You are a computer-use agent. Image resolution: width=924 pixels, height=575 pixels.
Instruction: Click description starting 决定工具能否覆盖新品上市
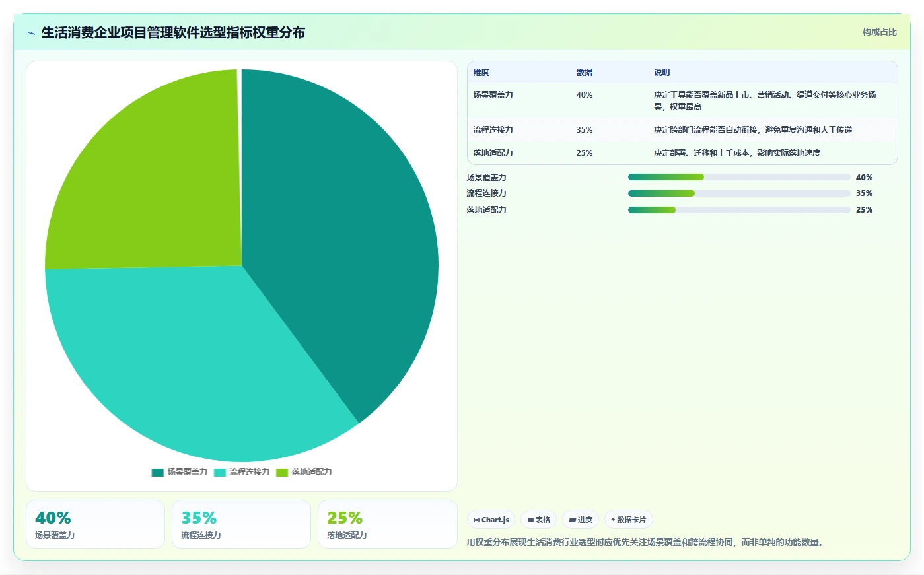click(x=765, y=101)
